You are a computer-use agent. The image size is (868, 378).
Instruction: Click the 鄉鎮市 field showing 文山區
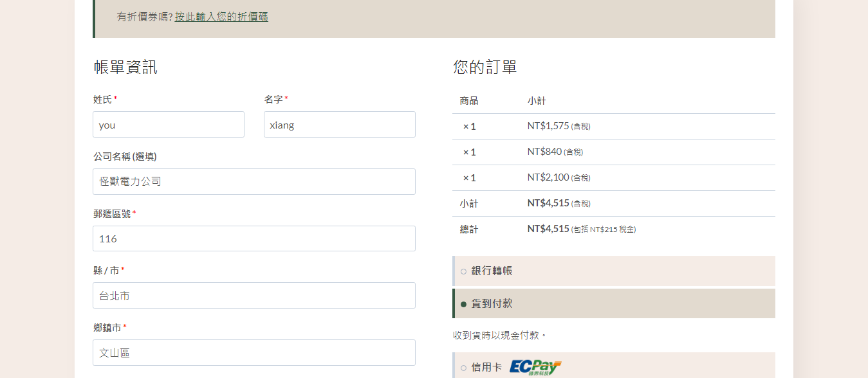(x=254, y=353)
